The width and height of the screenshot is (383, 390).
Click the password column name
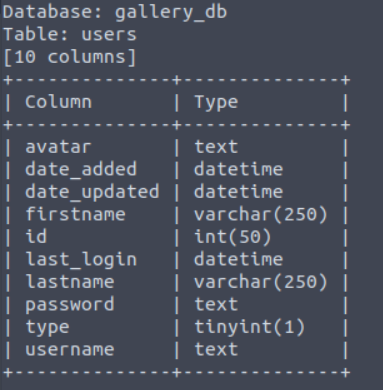pos(70,305)
